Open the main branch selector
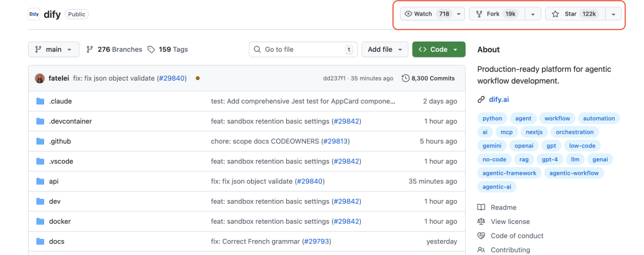This screenshot has height=255, width=644. 54,50
